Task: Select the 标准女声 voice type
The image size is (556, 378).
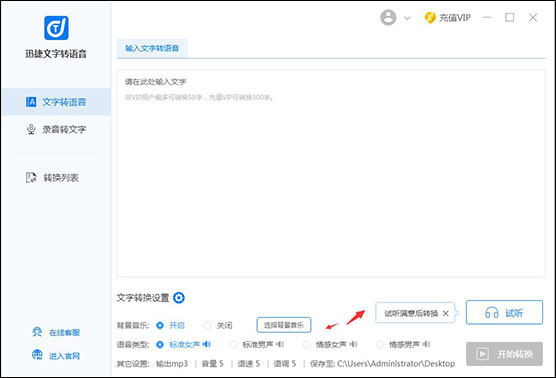Action: (160, 344)
